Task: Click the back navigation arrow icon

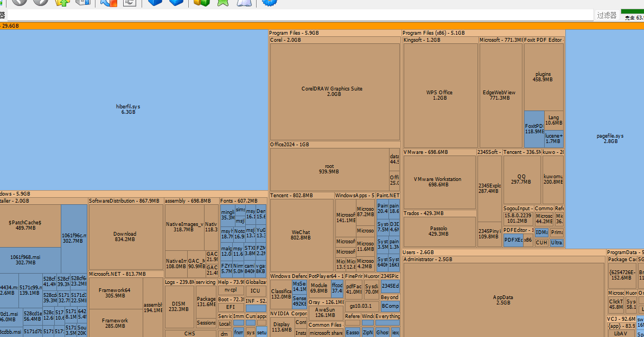Action: [x=20, y=2]
